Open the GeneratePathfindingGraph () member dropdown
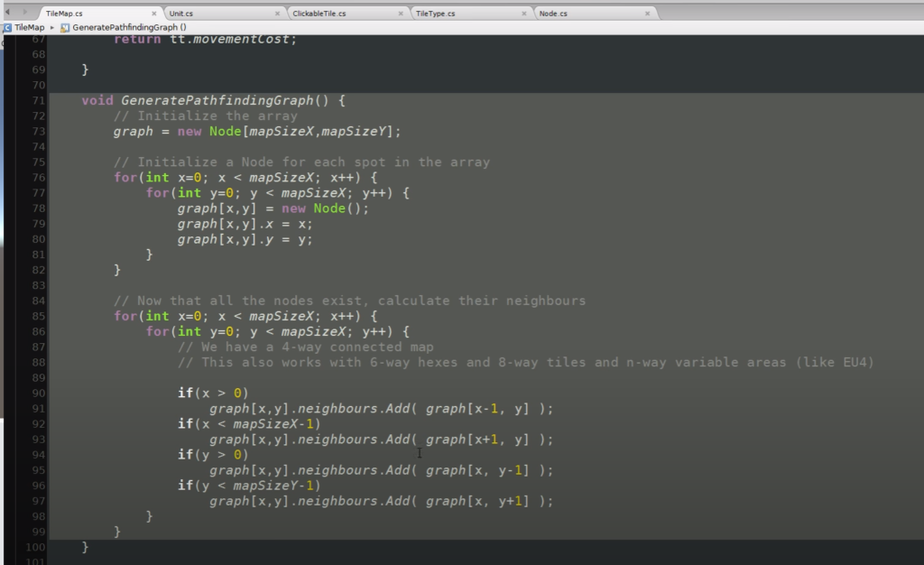Screen dimensions: 924x565 pyautogui.click(x=130, y=27)
